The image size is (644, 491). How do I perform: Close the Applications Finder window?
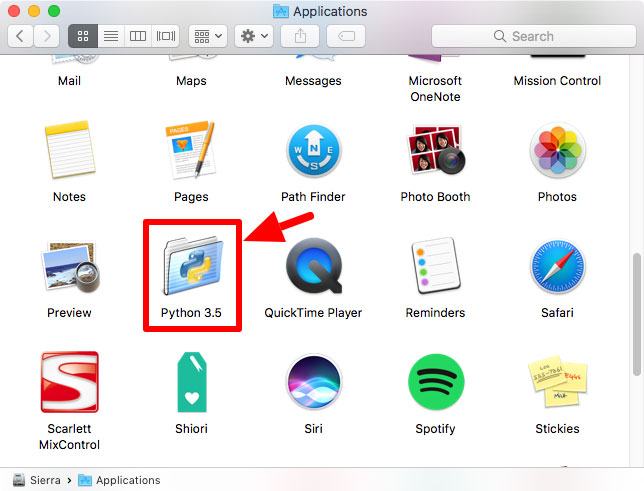(x=14, y=11)
